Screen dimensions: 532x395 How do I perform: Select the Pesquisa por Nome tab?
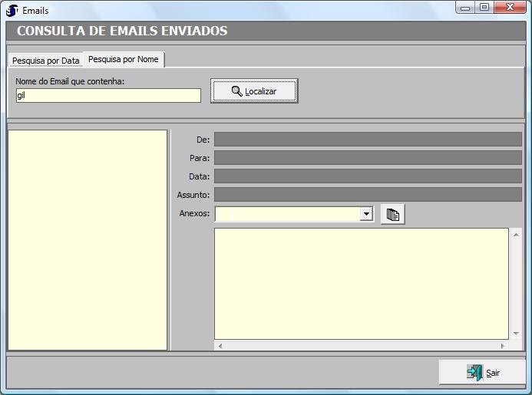[124, 59]
